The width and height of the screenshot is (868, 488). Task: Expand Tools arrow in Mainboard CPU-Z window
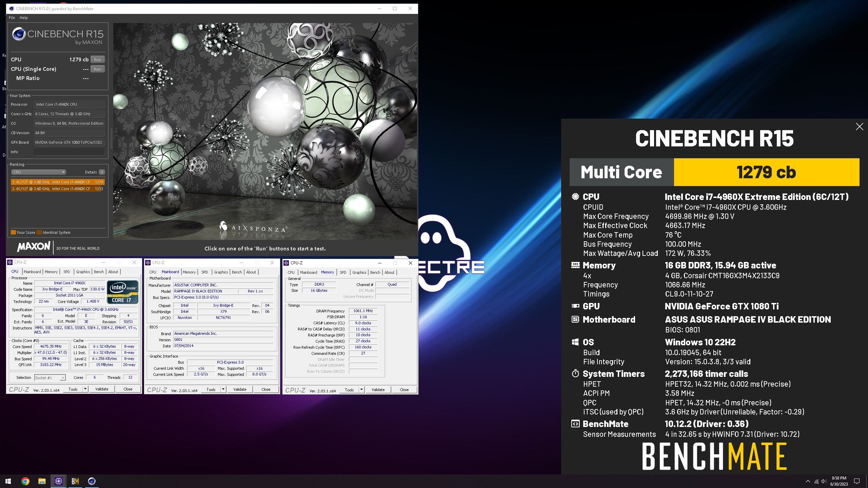pyautogui.click(x=223, y=390)
